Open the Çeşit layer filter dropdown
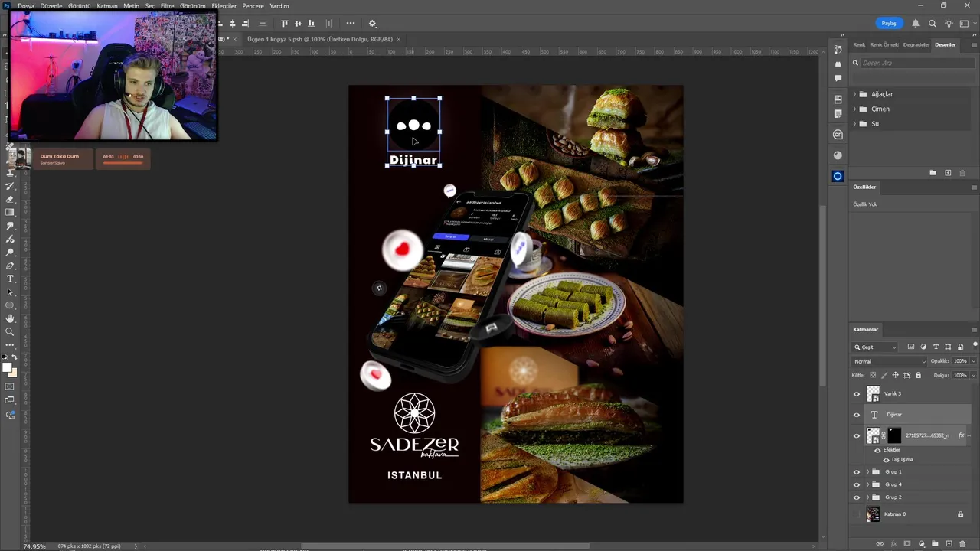The image size is (980, 551). (875, 347)
